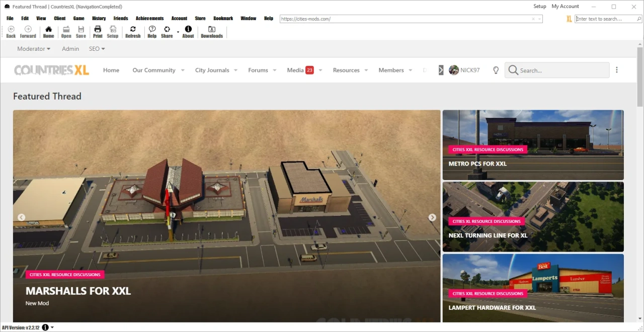This screenshot has width=644, height=332.
Task: Open Lampert Hardware for XXL thread
Action: pos(492,307)
